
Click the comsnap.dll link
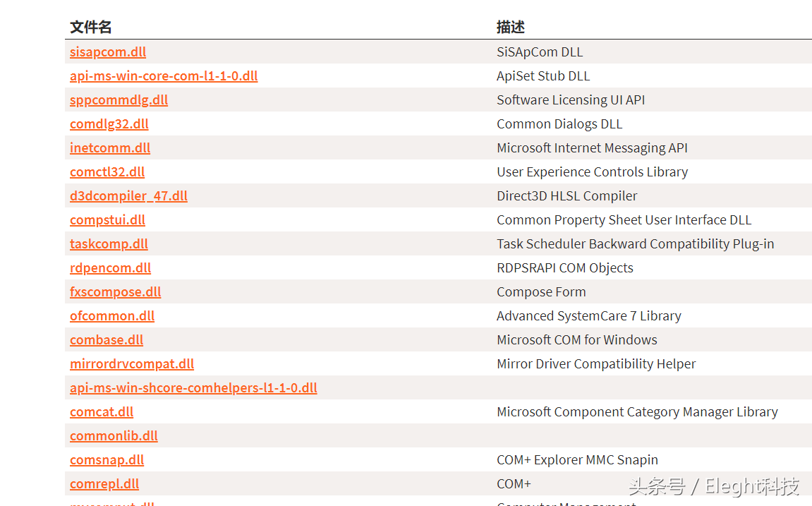pos(107,460)
